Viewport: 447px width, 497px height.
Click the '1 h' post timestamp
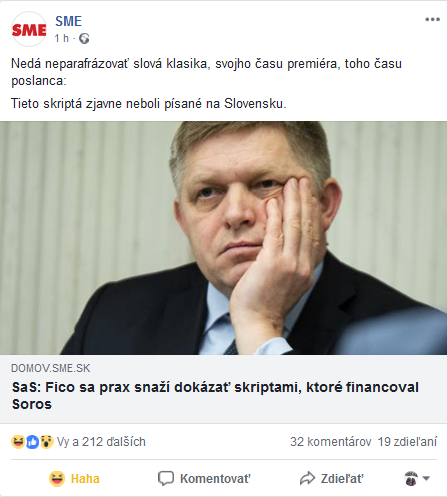pyautogui.click(x=62, y=38)
